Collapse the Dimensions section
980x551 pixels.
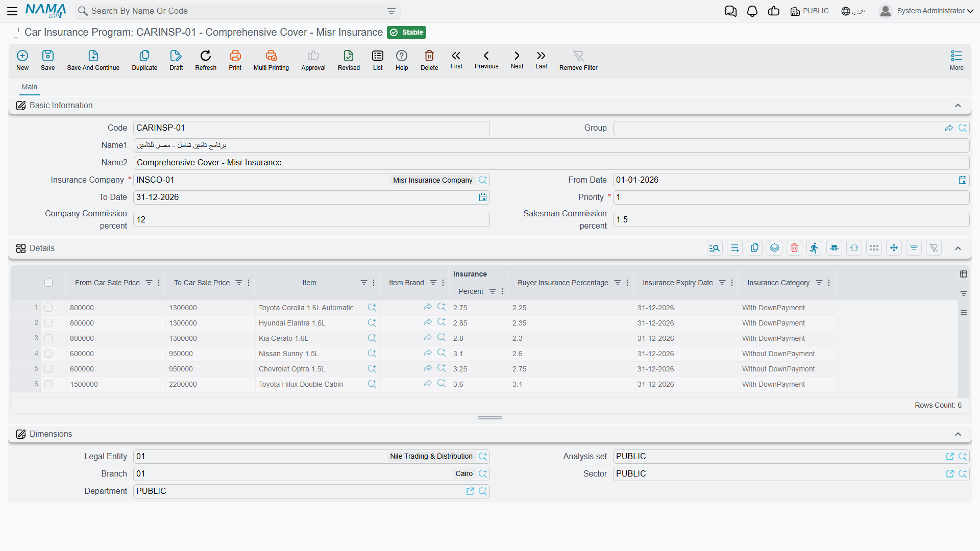point(958,434)
